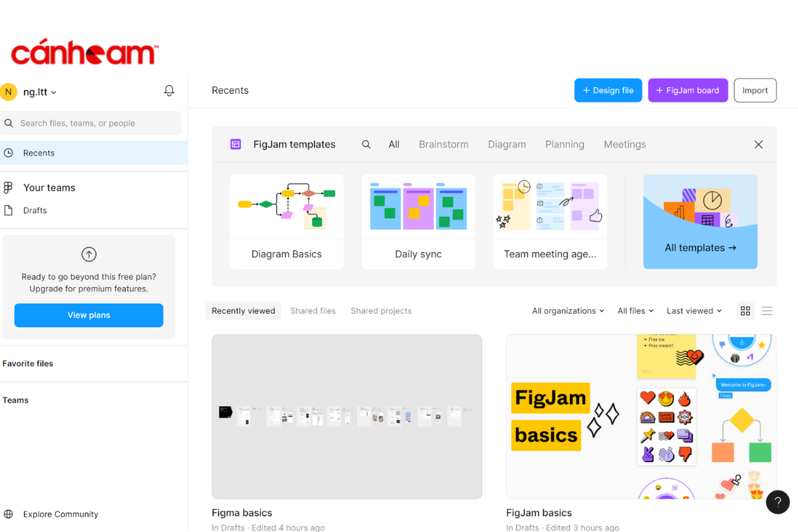798x532 pixels.
Task: Search templates with the magnifier icon
Action: click(366, 144)
